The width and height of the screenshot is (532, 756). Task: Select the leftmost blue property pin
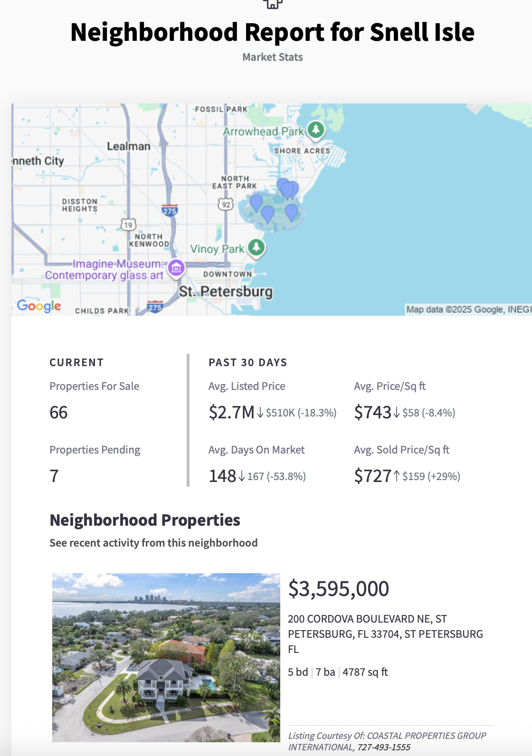pyautogui.click(x=256, y=202)
